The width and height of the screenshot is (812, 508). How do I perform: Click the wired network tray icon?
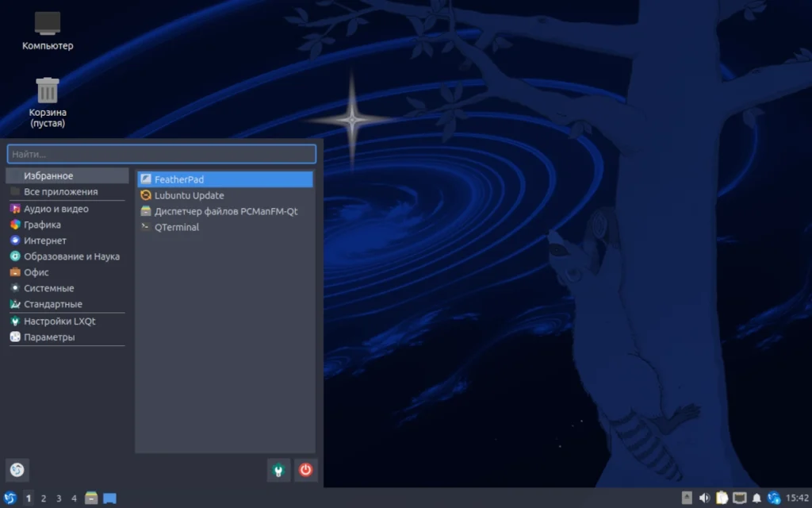click(740, 498)
